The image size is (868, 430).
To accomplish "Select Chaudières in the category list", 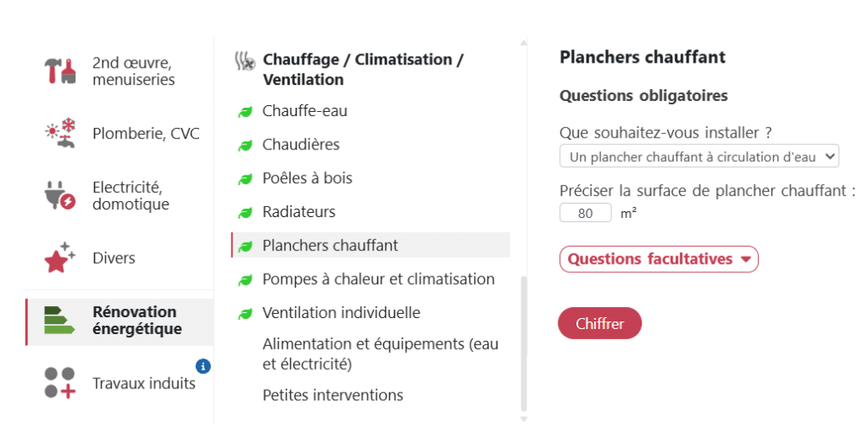I will [x=301, y=145].
